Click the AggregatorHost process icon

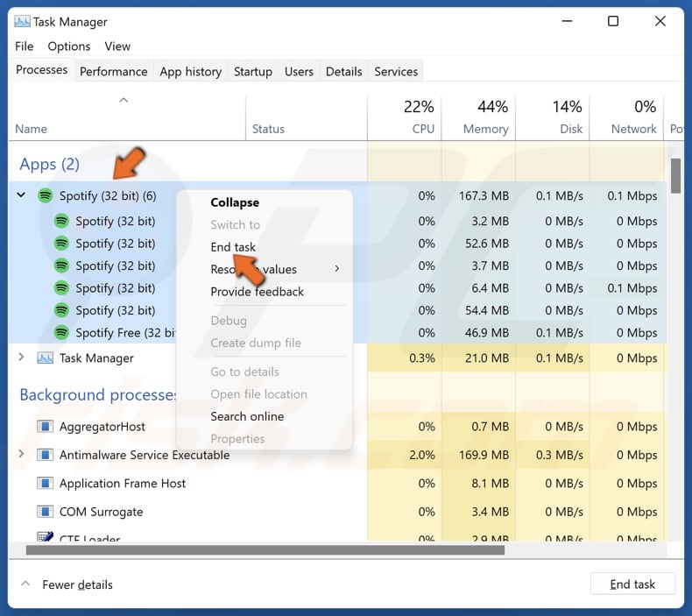pyautogui.click(x=45, y=426)
